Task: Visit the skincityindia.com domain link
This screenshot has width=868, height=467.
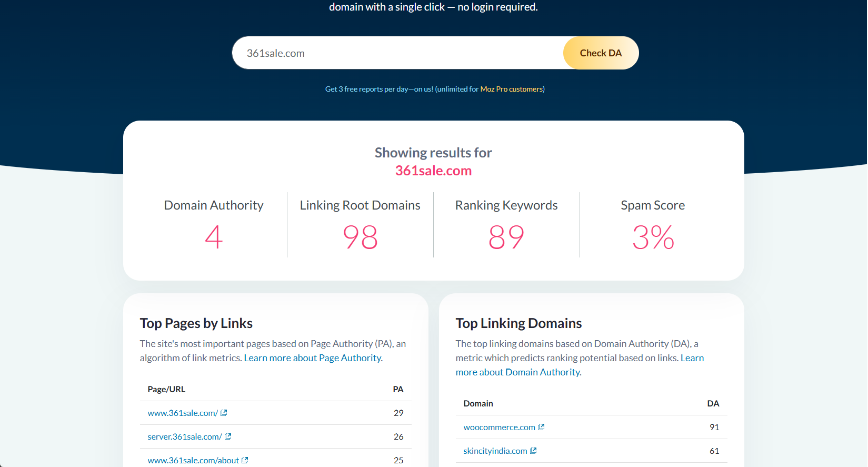Action: coord(495,451)
